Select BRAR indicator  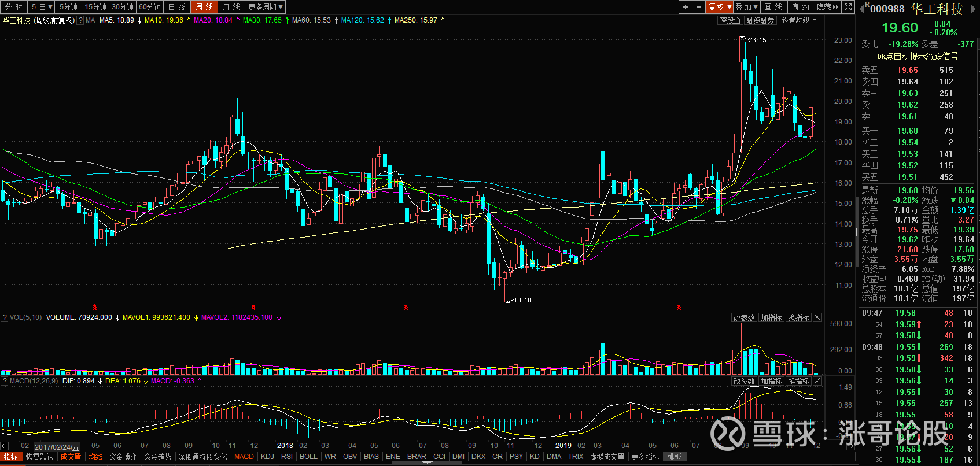coord(417,457)
